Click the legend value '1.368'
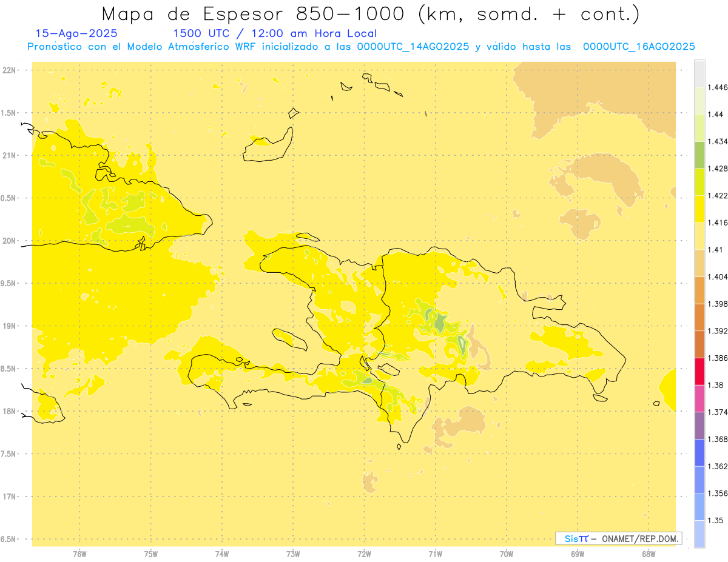This screenshot has width=728, height=562. click(718, 439)
